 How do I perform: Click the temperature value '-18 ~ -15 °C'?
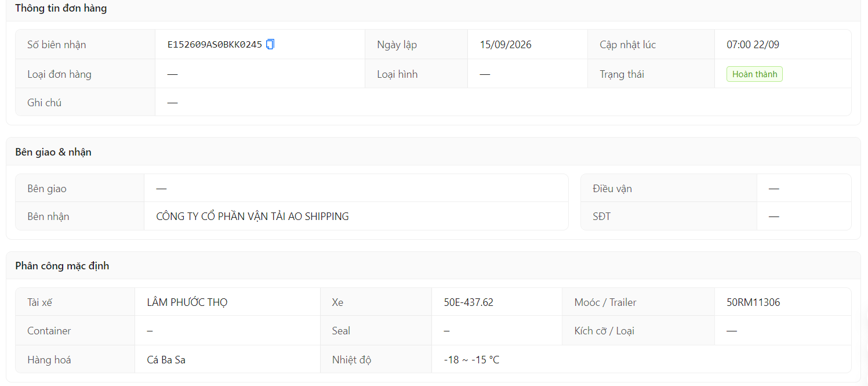(471, 360)
